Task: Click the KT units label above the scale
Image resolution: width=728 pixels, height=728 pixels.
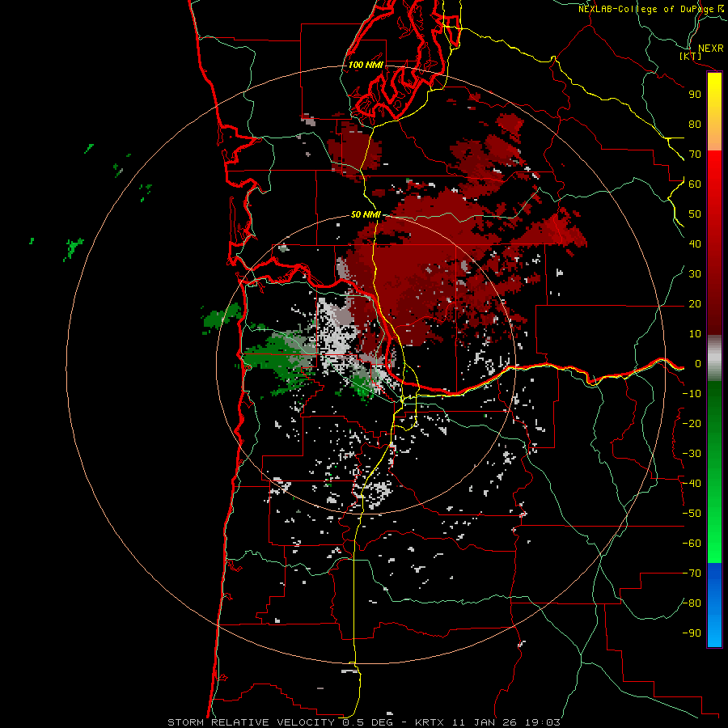Action: point(691,56)
